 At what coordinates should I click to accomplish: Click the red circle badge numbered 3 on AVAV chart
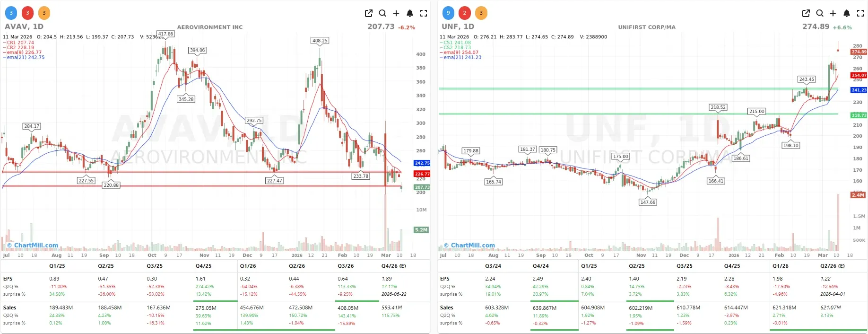[x=27, y=13]
